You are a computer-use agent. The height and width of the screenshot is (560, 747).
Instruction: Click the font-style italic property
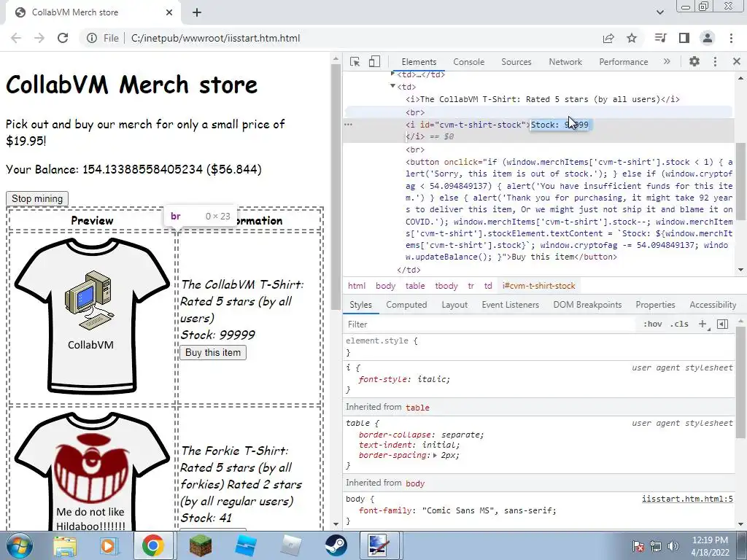click(x=403, y=379)
